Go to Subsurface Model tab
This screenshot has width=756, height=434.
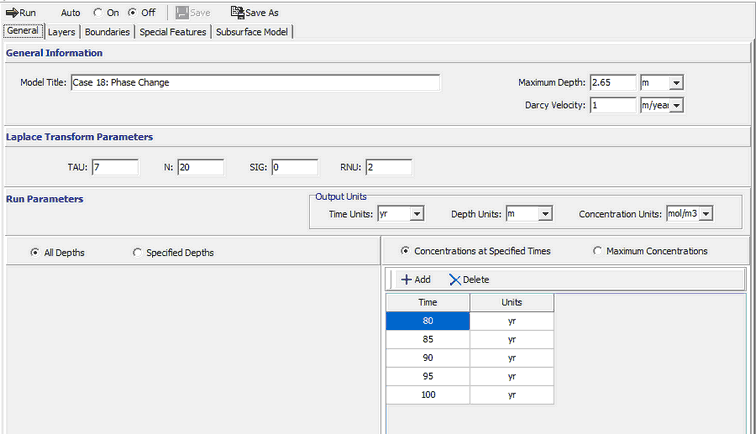click(251, 31)
